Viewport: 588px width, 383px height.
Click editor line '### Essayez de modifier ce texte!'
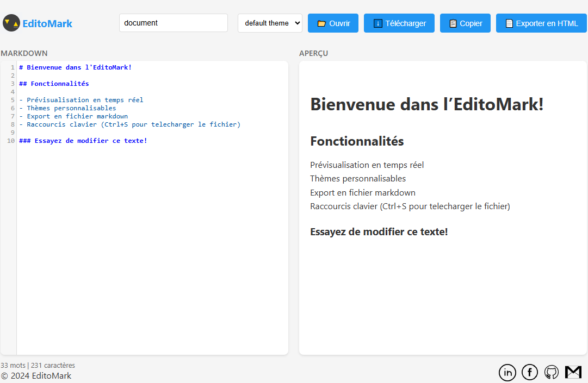click(83, 141)
